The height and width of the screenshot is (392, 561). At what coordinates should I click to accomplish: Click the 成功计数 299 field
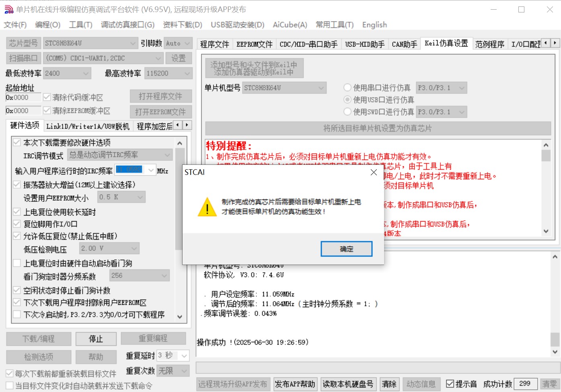[525, 384]
